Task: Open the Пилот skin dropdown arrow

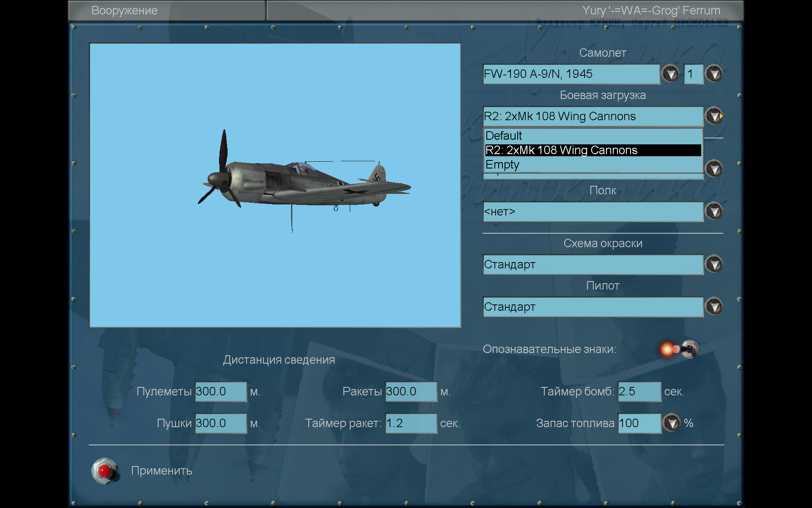Action: tap(714, 306)
